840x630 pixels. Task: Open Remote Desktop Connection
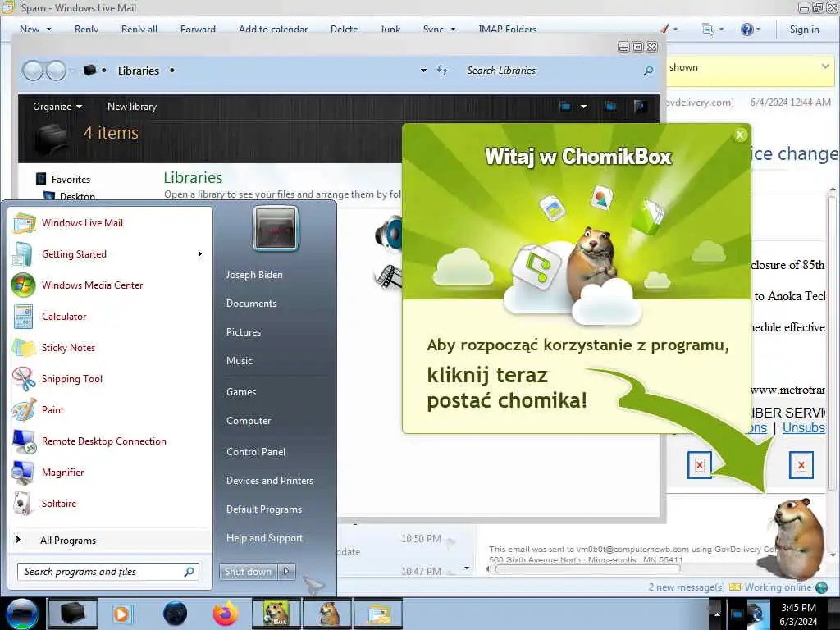click(x=103, y=441)
